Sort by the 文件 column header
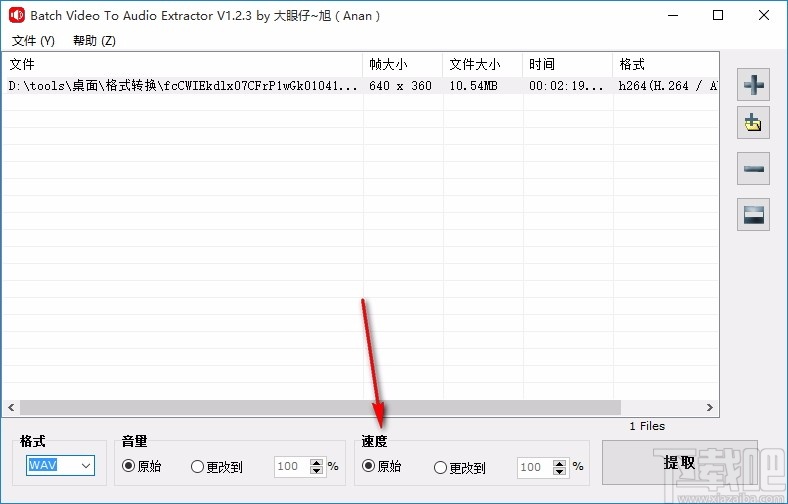 (182, 64)
